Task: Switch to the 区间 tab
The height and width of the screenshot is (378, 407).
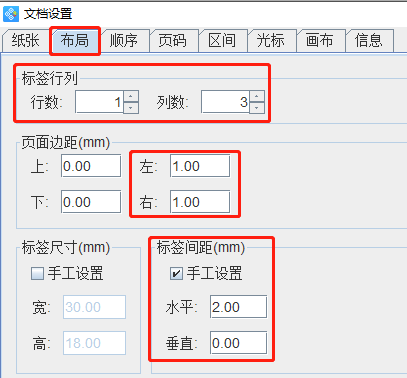Action: 222,41
